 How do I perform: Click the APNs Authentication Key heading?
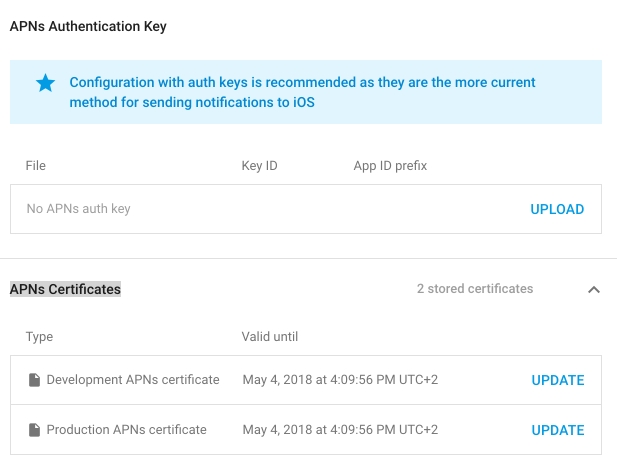[88, 27]
